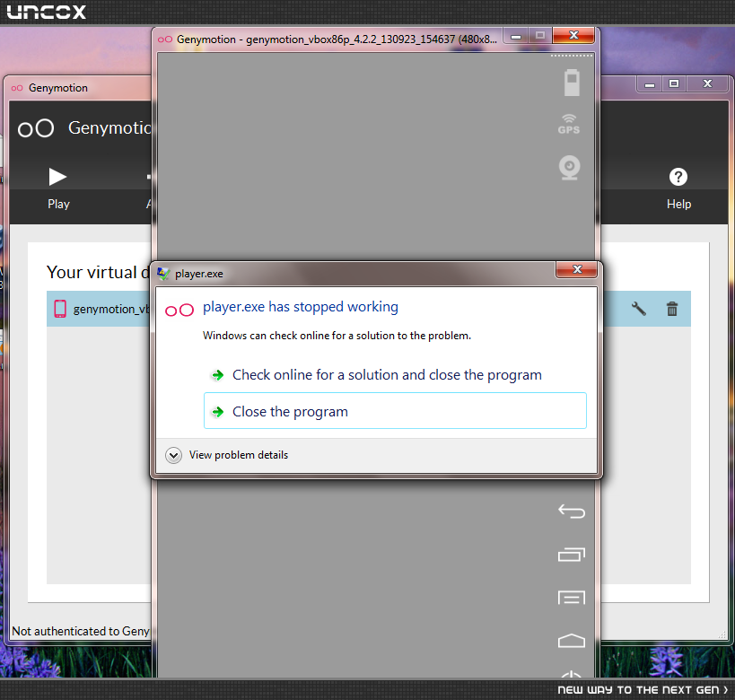Click the pink device icon in device row
Viewport: 735px width, 700px height.
pos(60,309)
